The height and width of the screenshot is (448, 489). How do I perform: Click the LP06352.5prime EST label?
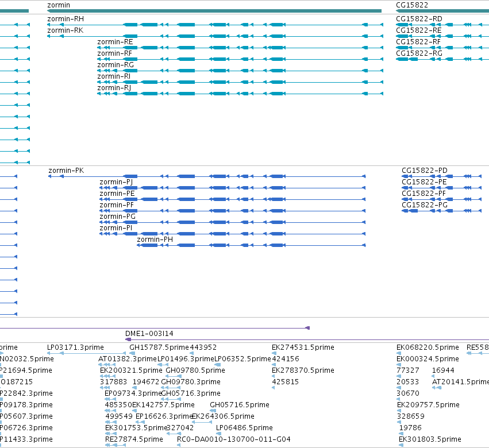coord(242,359)
